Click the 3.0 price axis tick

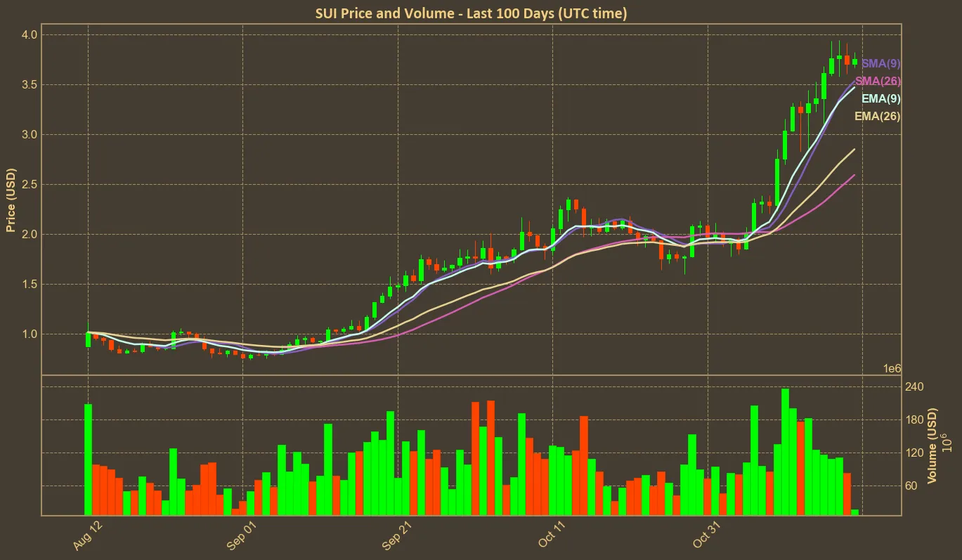pyautogui.click(x=30, y=134)
